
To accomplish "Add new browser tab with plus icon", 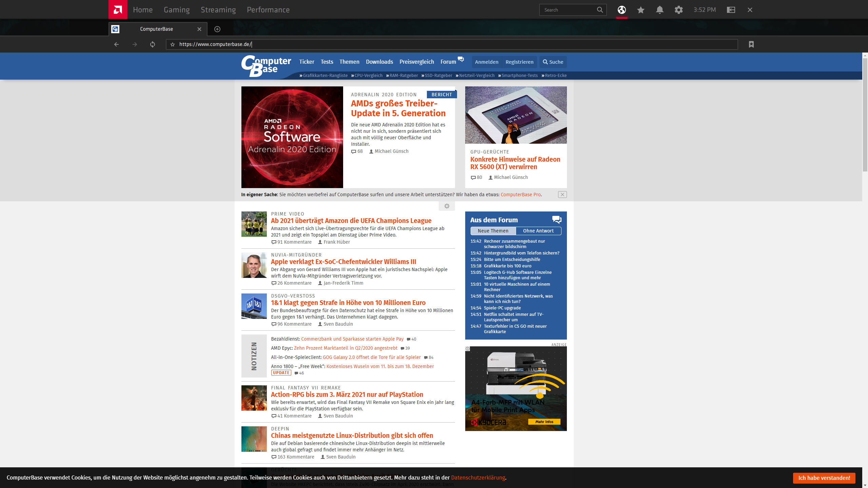I will (x=217, y=29).
